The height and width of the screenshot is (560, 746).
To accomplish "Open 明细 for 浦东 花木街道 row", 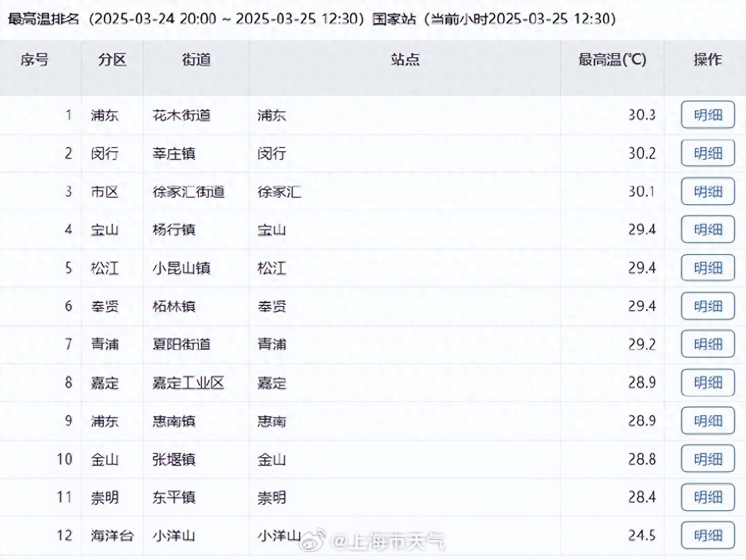I will [x=708, y=115].
